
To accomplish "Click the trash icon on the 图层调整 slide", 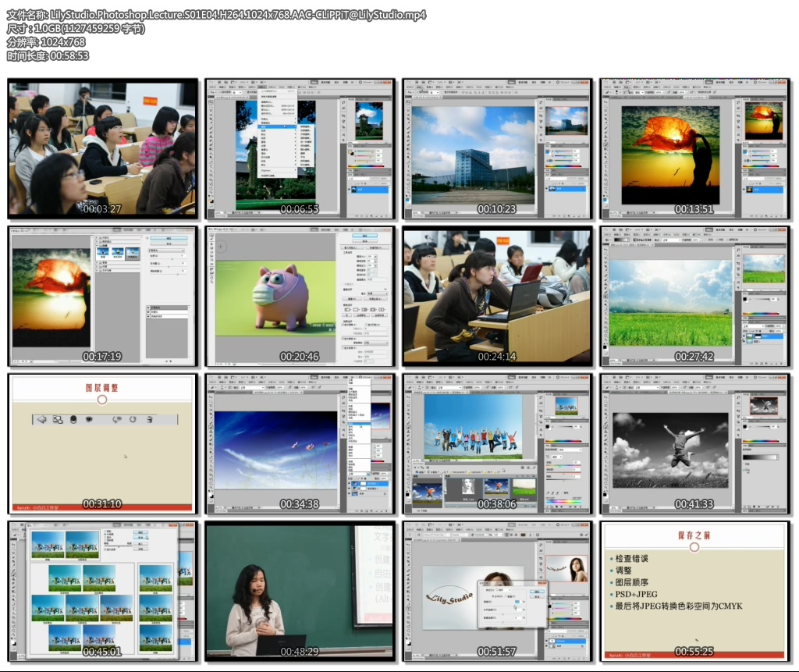I will 149,419.
